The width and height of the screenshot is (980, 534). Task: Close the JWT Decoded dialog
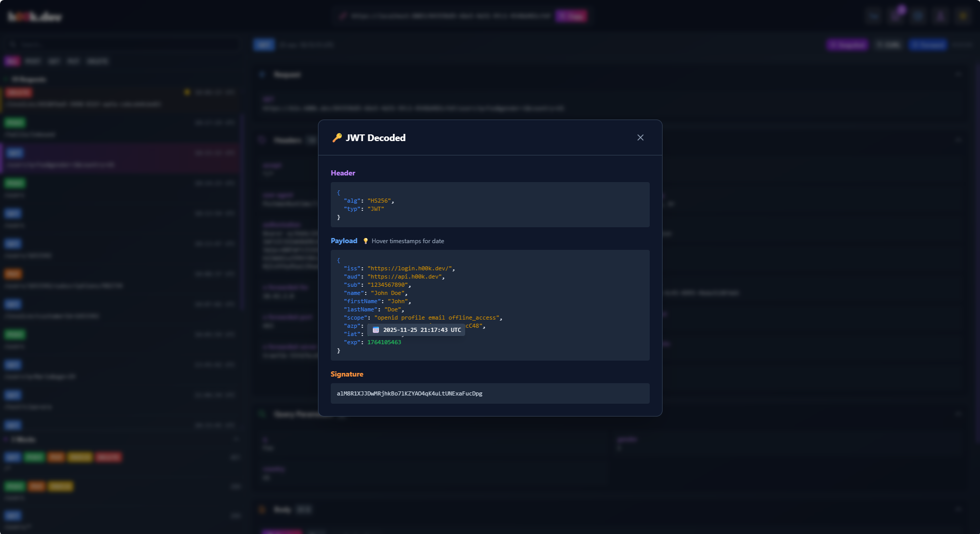[640, 137]
